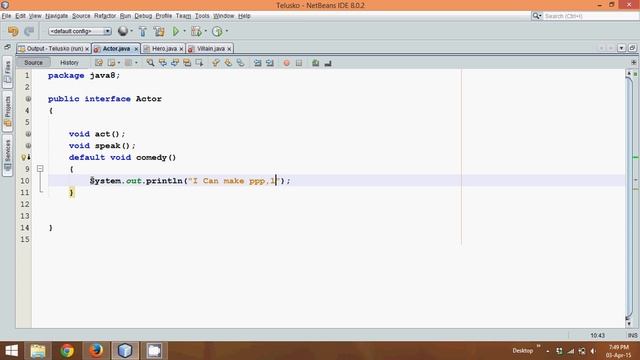Close the Output - Telusko (run) tab

(87, 49)
